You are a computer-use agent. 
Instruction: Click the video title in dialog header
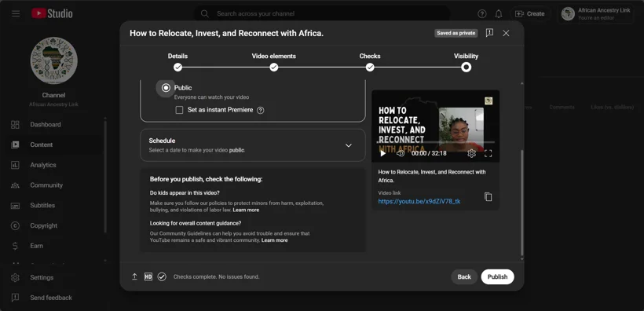point(227,33)
